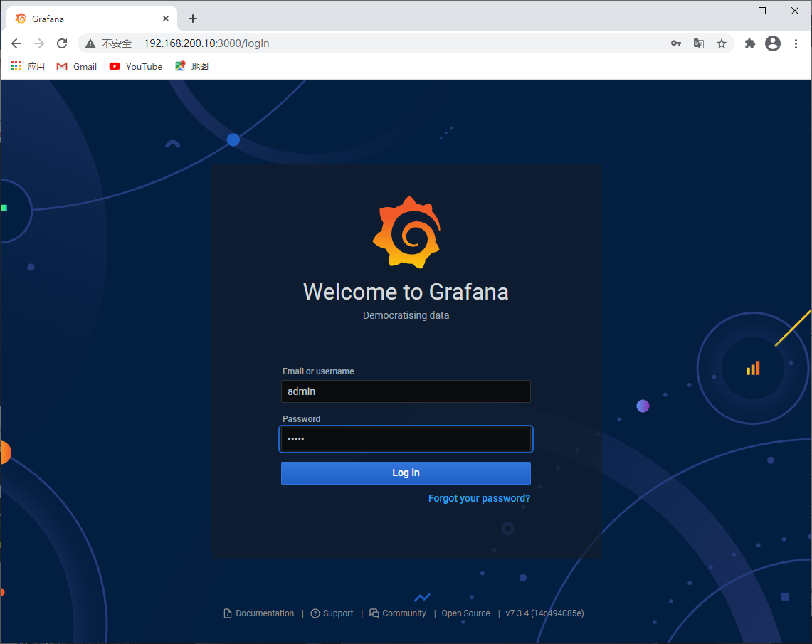
Task: Open the Documentation footer link
Action: (259, 613)
